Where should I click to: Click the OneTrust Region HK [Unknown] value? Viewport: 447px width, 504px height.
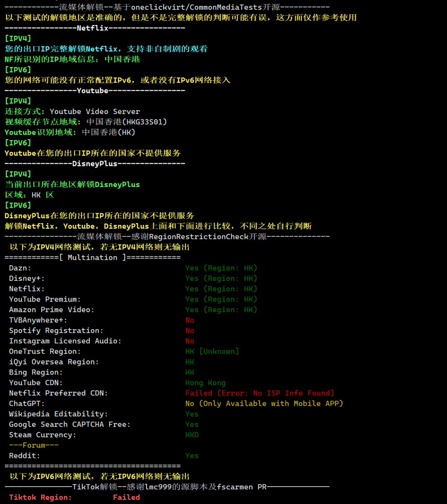pyautogui.click(x=212, y=352)
